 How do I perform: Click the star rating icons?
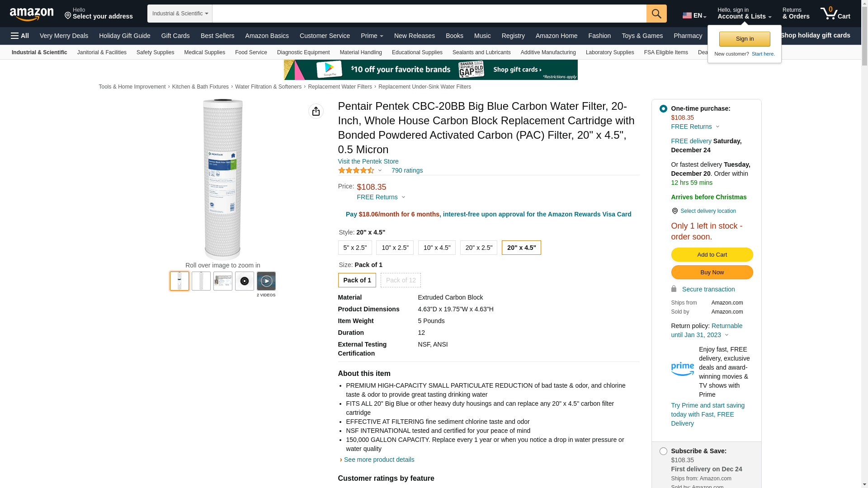356,170
